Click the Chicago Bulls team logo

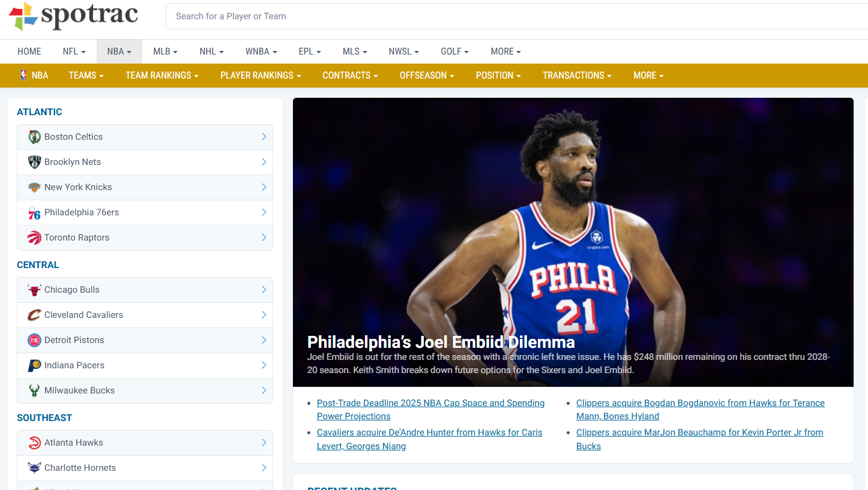(34, 290)
